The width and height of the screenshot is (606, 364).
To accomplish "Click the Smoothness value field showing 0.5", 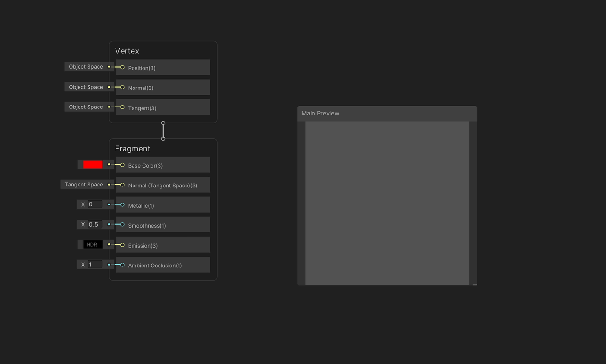I will [95, 224].
